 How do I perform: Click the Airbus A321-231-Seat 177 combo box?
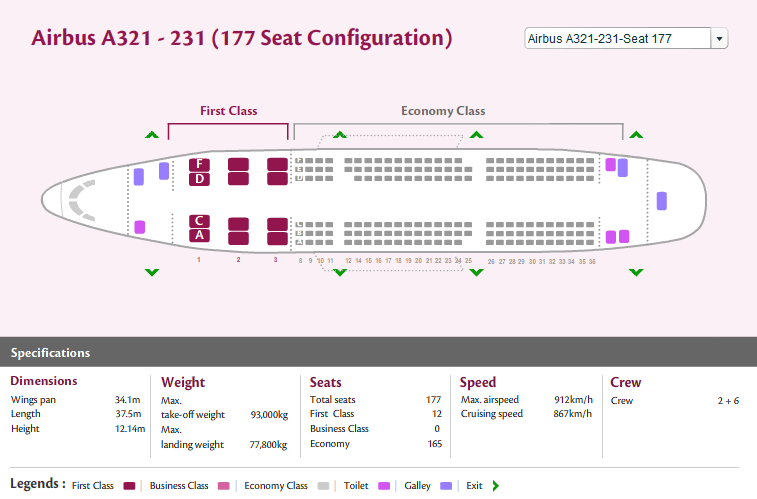tap(616, 39)
